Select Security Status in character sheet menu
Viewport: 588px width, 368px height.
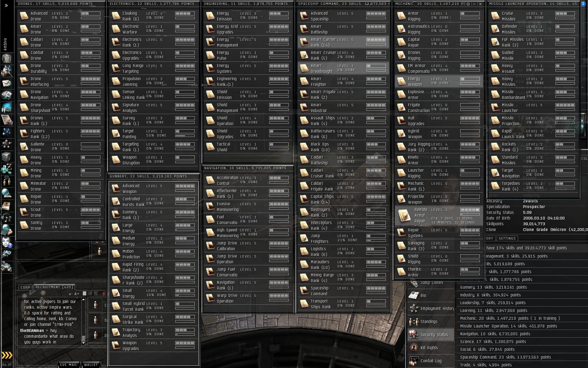coord(432,334)
